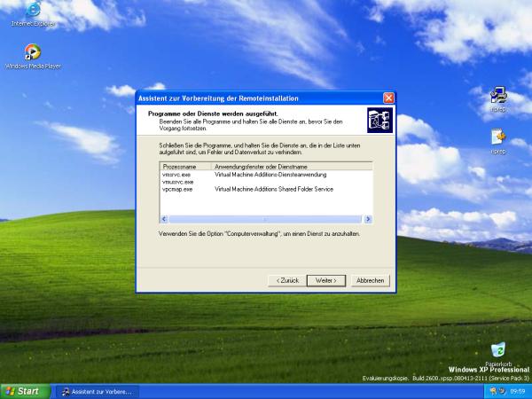The height and width of the screenshot is (399, 532).
Task: Click the taskbar clock showing 09:59
Action: pos(518,392)
